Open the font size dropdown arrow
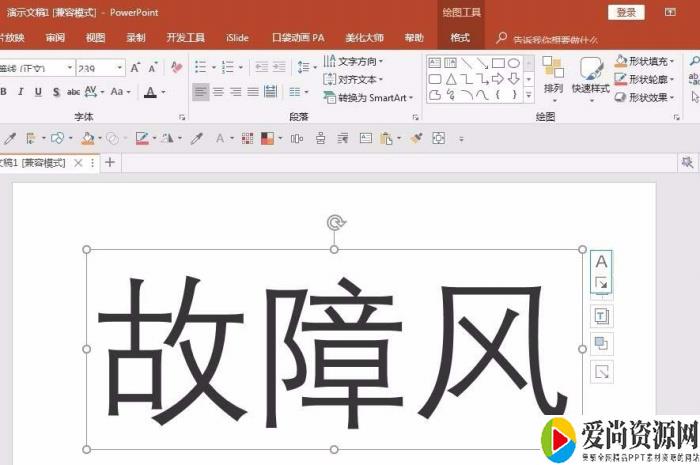 pyautogui.click(x=120, y=68)
